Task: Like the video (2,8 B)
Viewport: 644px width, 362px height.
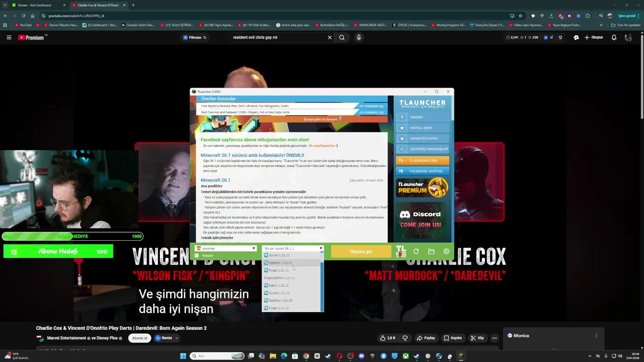Action: (x=388, y=338)
